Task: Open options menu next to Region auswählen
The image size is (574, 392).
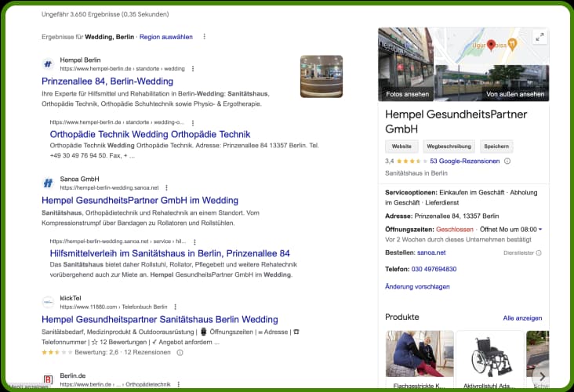Action: tap(204, 37)
